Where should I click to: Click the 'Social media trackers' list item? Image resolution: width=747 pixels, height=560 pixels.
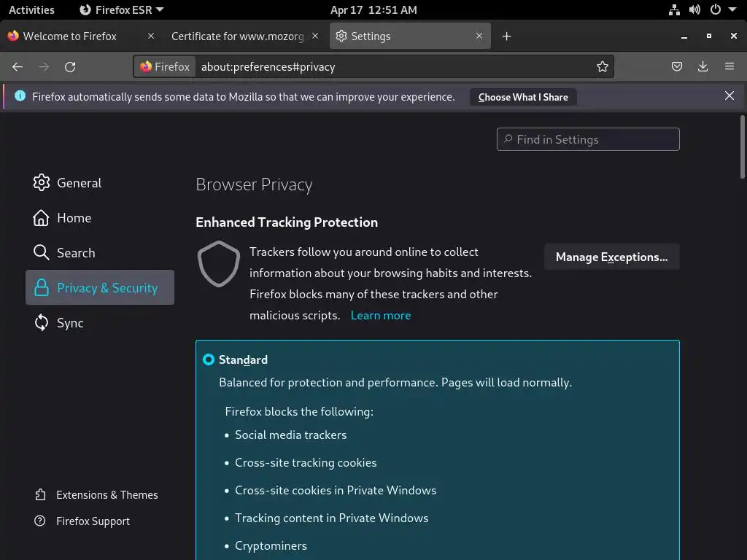290,435
